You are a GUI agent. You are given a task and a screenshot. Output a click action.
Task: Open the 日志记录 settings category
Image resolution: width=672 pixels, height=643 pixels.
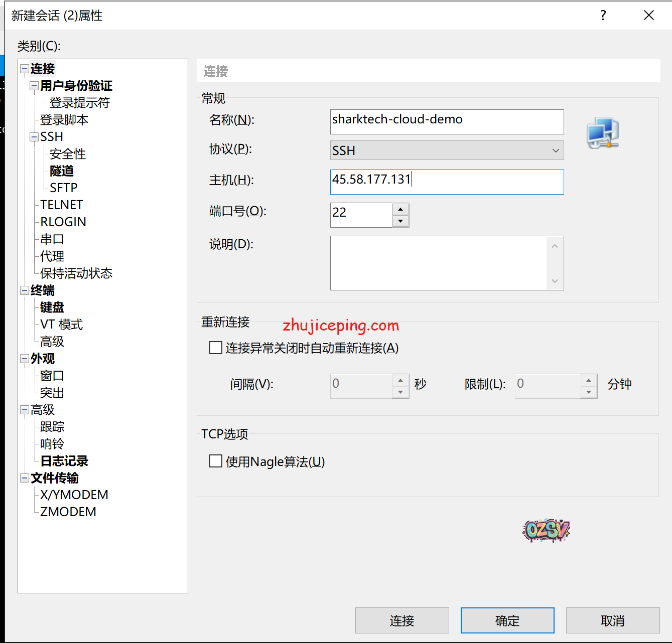[64, 461]
